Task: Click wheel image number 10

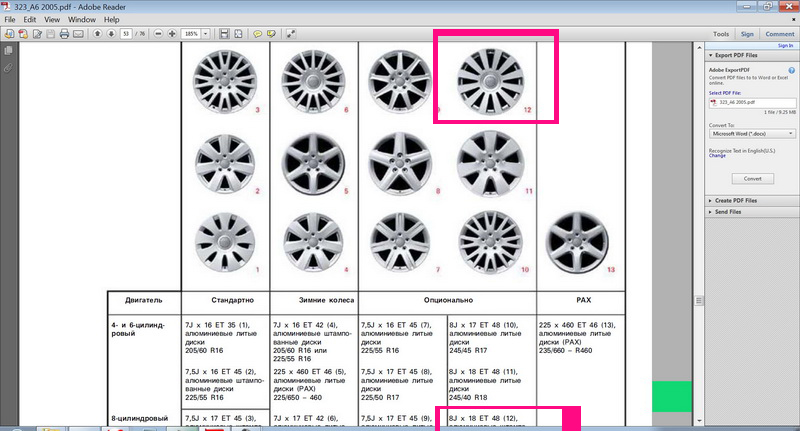Action: click(x=490, y=243)
